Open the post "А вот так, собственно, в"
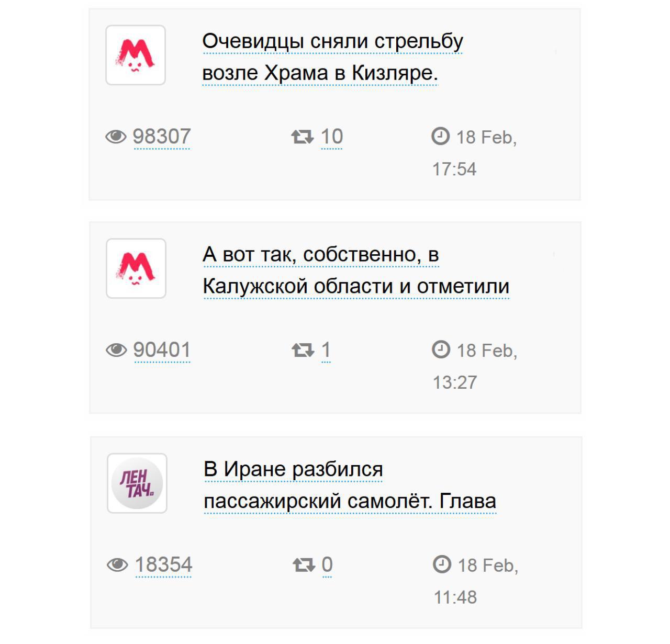The image size is (670, 644). 320,255
